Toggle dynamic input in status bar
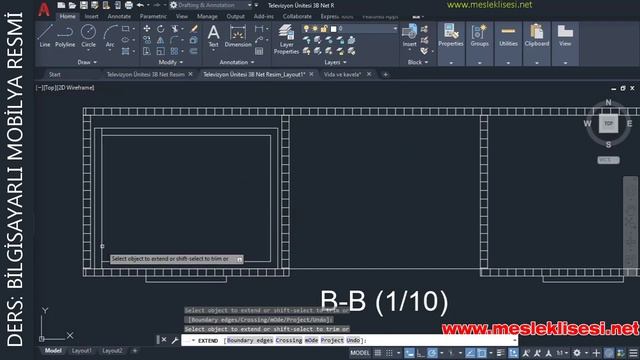The height and width of the screenshot is (360, 640). pos(409,353)
